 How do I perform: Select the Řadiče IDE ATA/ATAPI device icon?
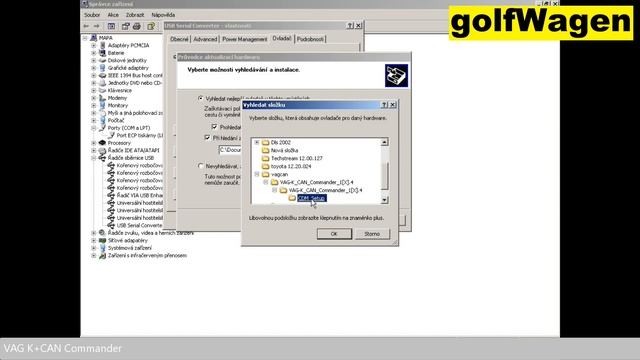coord(102,150)
